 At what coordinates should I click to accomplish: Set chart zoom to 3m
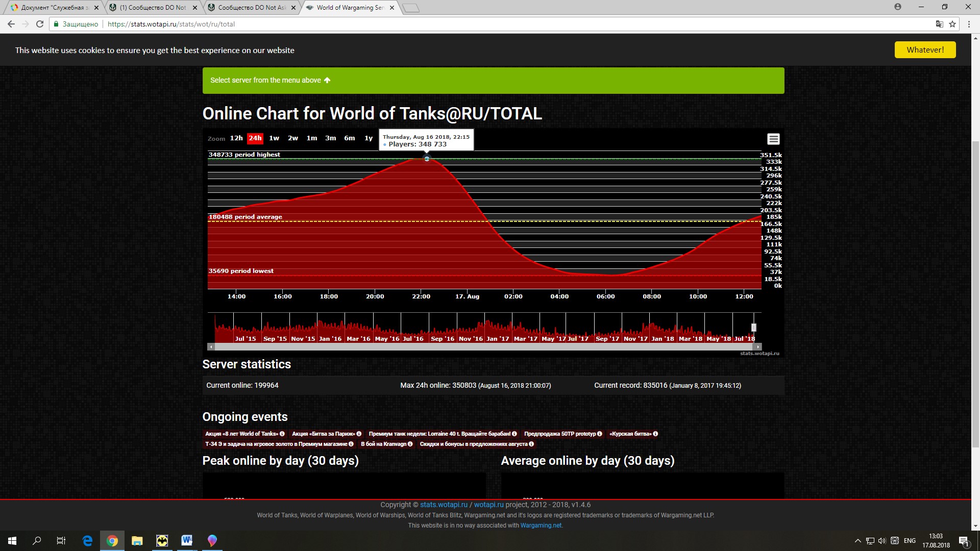pyautogui.click(x=331, y=138)
